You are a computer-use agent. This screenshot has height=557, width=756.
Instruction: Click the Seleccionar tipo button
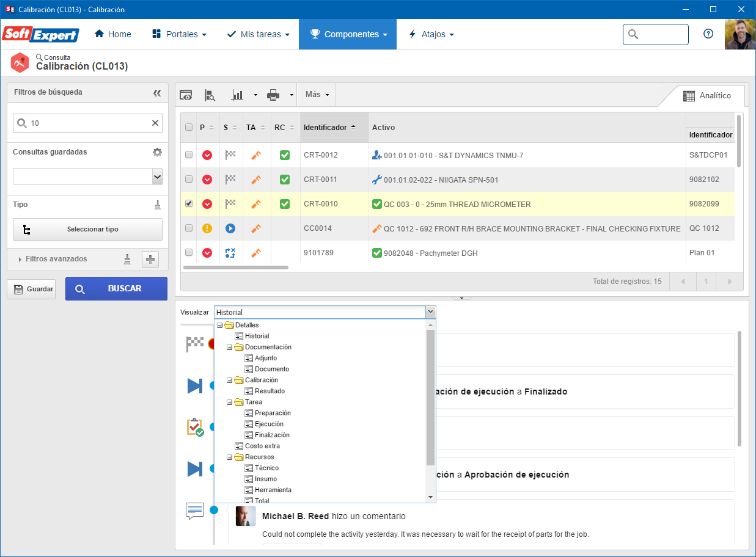click(87, 230)
